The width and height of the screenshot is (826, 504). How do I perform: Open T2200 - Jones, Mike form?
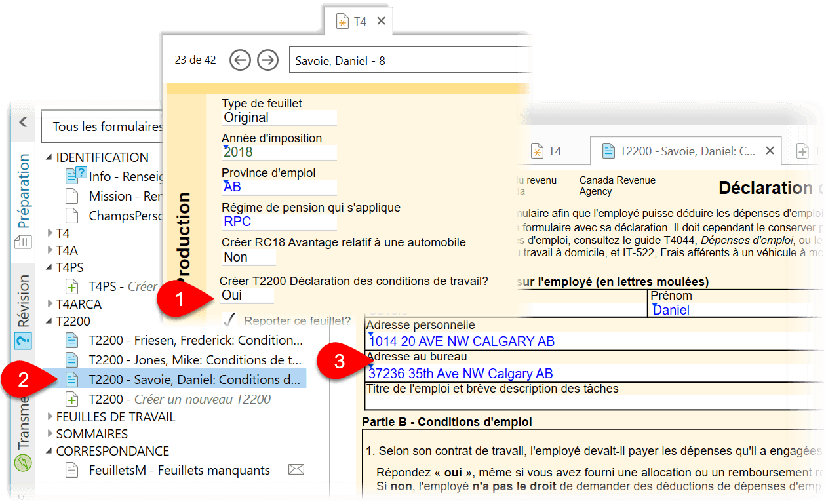(195, 360)
